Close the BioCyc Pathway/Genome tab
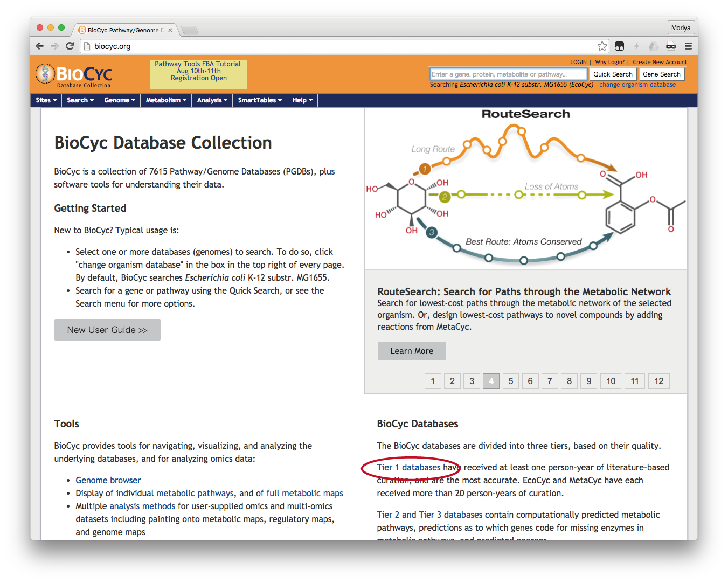The image size is (728, 583). point(170,30)
